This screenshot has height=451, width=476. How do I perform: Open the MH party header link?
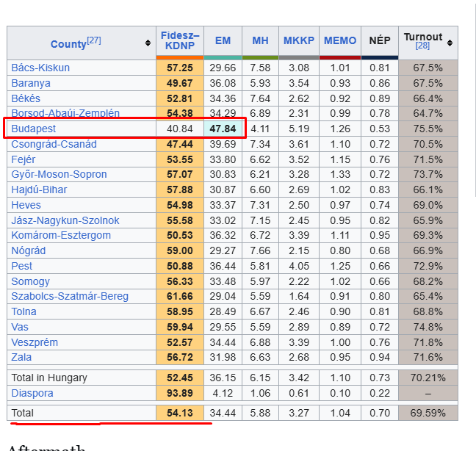click(x=260, y=40)
